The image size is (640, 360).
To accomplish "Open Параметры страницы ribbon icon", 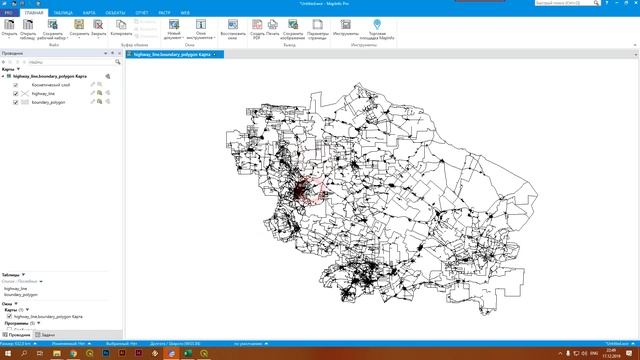I will point(318,29).
